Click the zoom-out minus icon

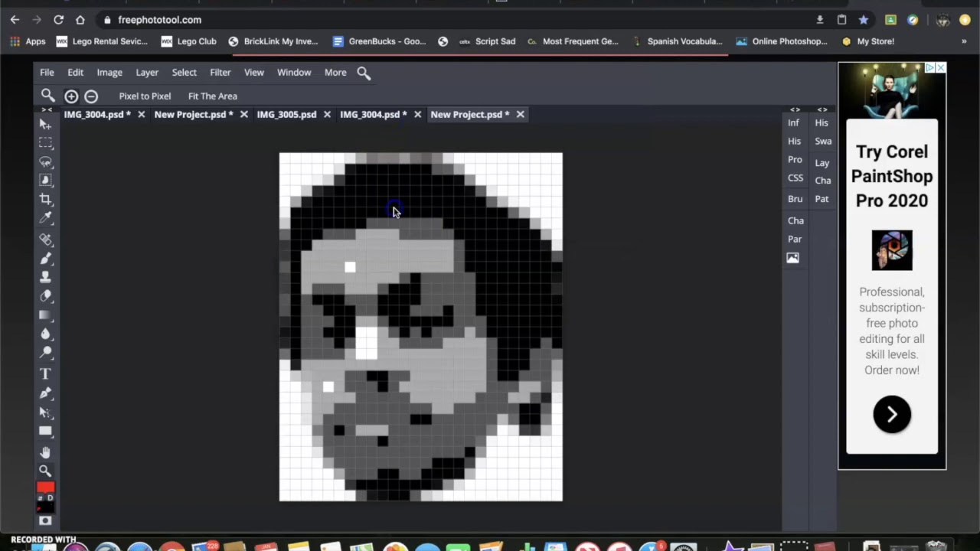tap(91, 96)
